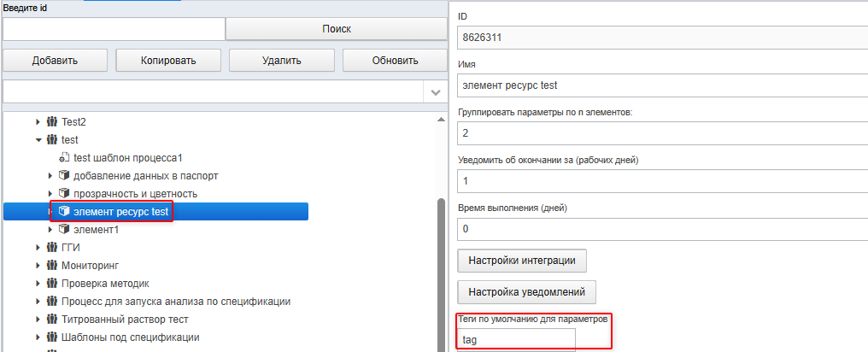Select the ГГИ row label

point(70,248)
